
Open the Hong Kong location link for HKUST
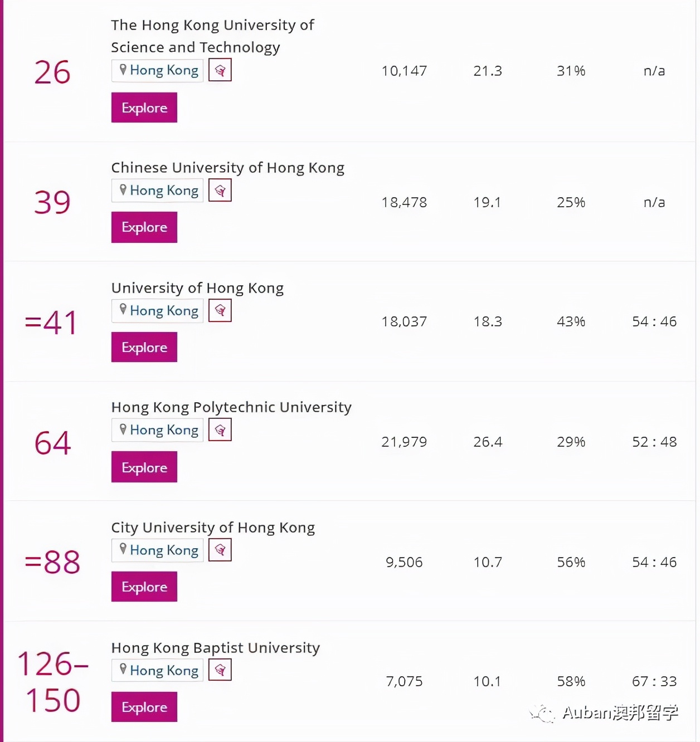click(x=158, y=71)
